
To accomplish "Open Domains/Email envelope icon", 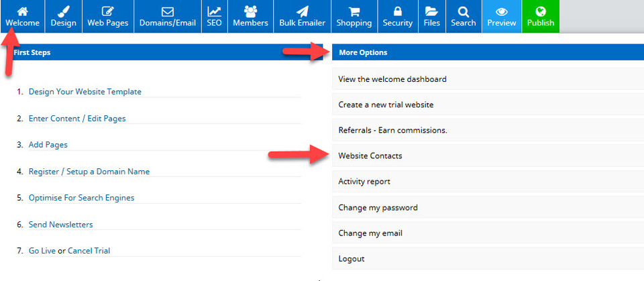I will [x=168, y=12].
